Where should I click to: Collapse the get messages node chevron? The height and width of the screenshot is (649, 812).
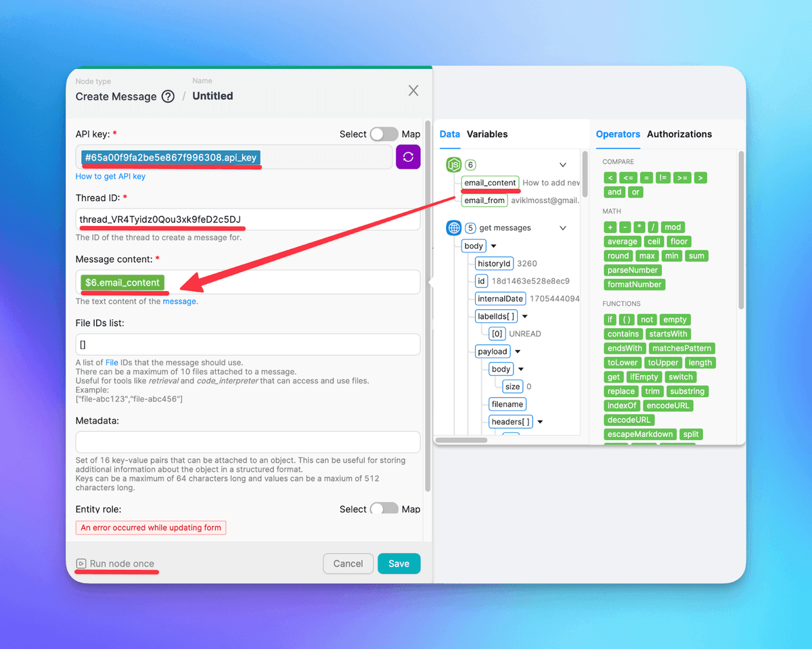click(x=563, y=228)
